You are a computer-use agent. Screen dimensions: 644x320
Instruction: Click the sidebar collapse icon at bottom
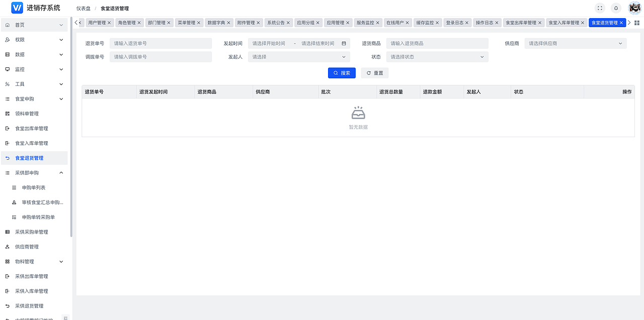pos(65,317)
